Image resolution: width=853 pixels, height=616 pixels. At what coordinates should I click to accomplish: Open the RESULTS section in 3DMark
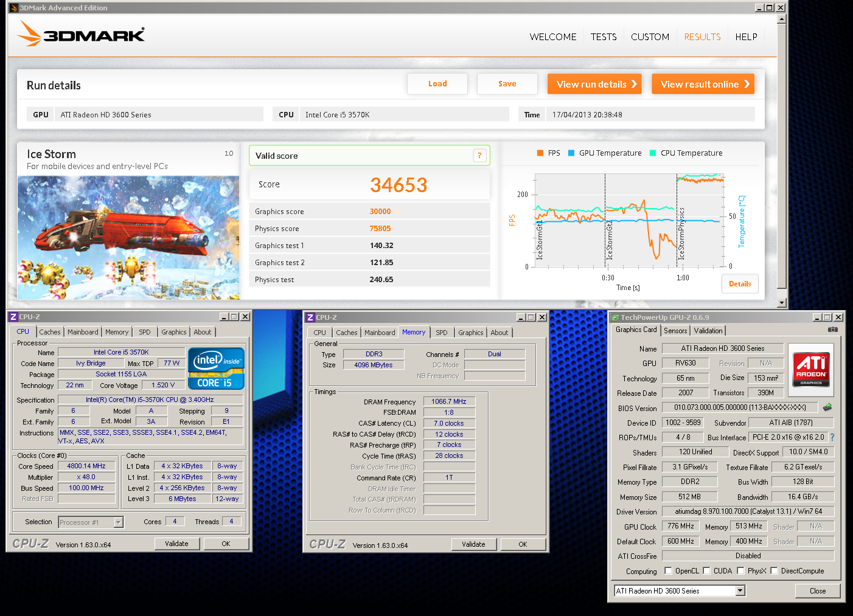(x=702, y=37)
